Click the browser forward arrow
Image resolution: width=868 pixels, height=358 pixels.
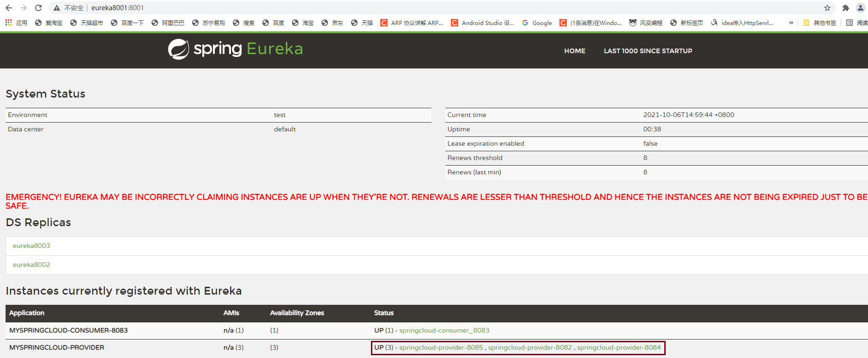coord(24,8)
